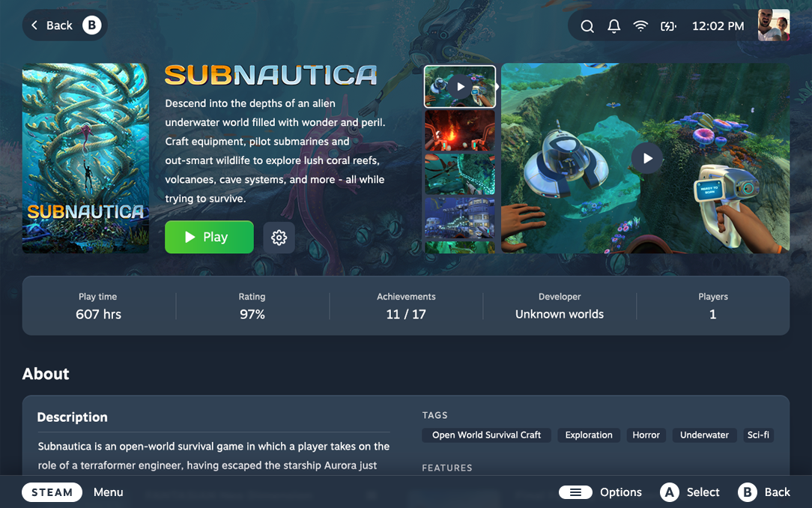
Task: Select the first trailer thumbnail
Action: pos(460,87)
